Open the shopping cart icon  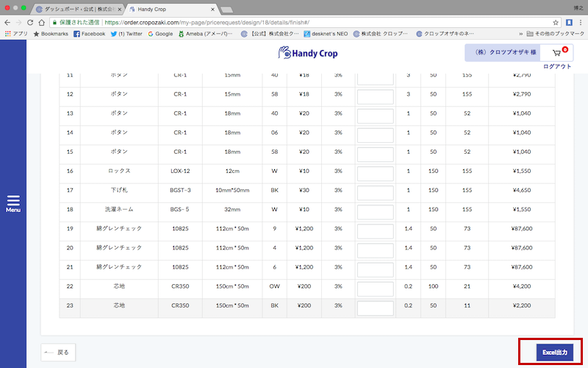557,53
